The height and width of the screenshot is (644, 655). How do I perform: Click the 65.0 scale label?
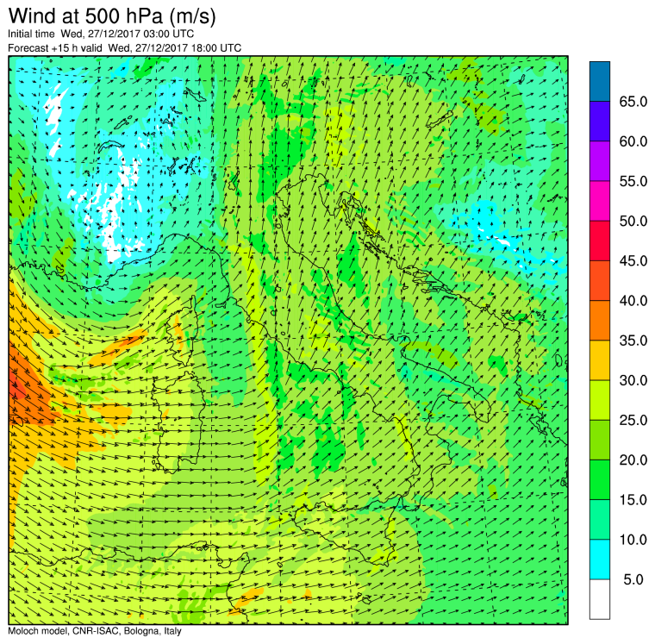tap(633, 102)
